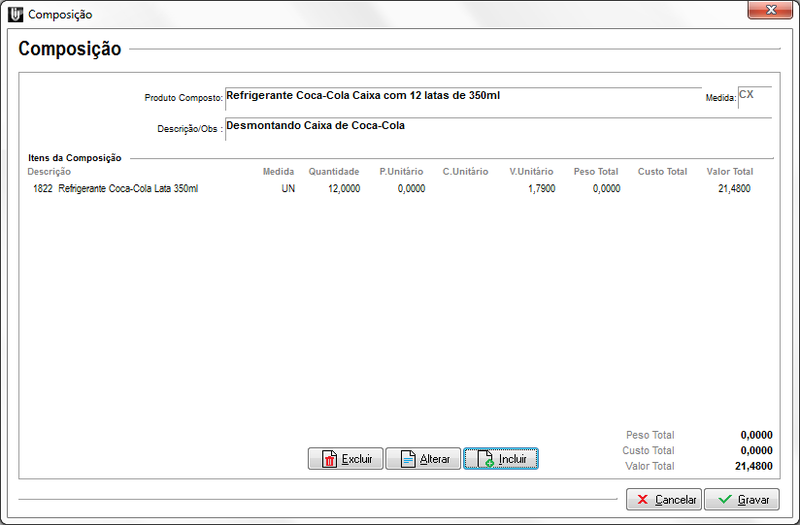This screenshot has height=525, width=800.
Task: Click the C.Unitário column header
Action: point(465,172)
